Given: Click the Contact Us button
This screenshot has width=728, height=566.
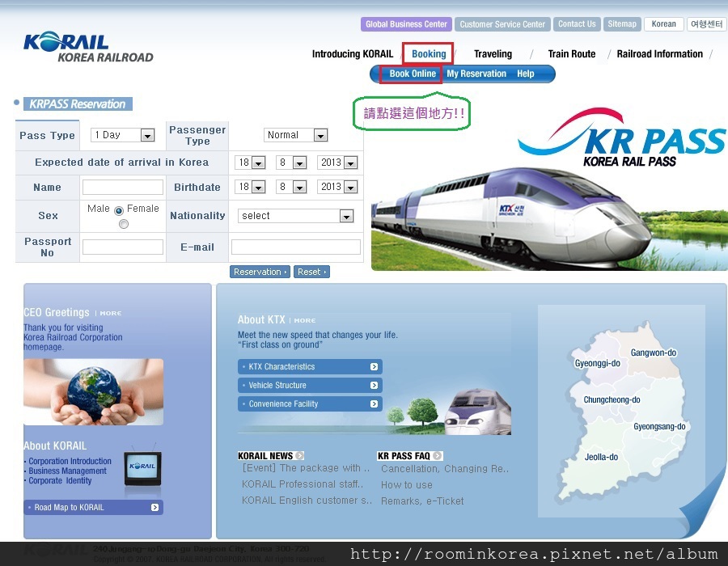Looking at the screenshot, I should pos(577,24).
